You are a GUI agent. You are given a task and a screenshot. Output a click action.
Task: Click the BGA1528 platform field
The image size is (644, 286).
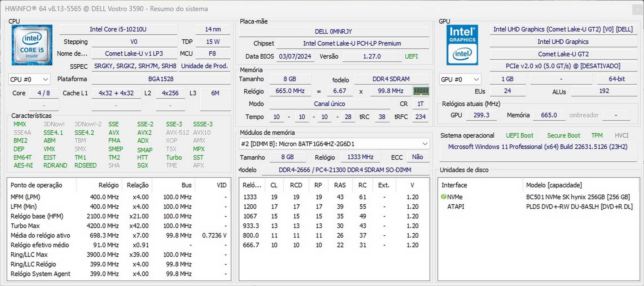(161, 79)
